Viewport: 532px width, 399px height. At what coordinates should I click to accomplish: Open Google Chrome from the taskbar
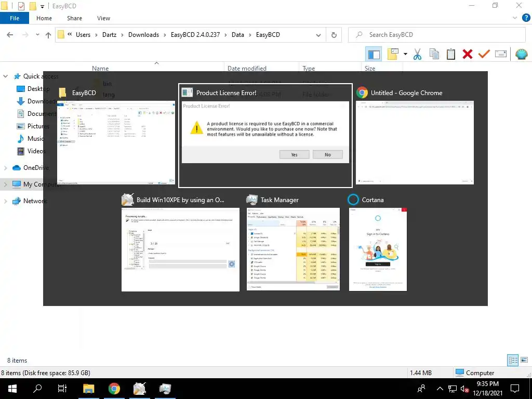coord(114,389)
